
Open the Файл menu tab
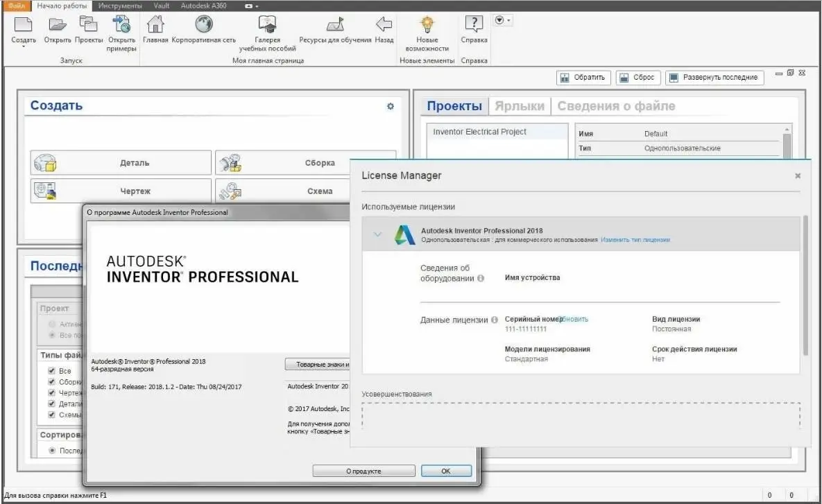click(x=16, y=6)
